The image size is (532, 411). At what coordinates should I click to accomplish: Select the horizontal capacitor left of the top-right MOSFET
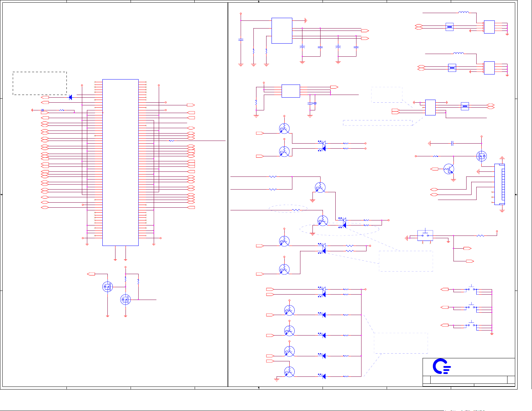(x=452, y=143)
